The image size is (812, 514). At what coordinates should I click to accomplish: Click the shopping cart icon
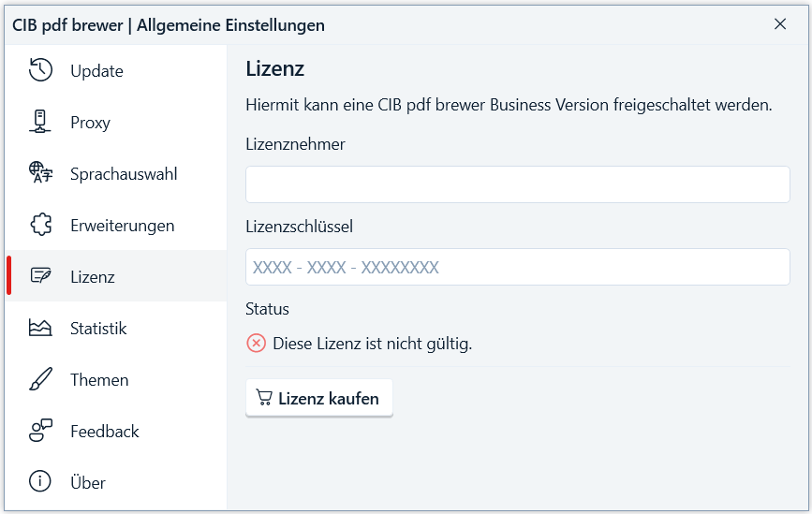pos(264,398)
